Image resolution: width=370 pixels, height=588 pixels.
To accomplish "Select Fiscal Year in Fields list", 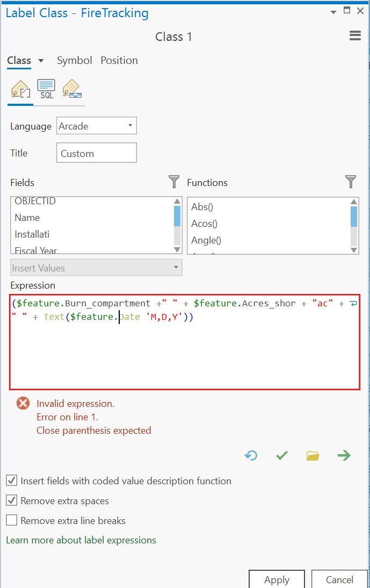I will click(35, 250).
